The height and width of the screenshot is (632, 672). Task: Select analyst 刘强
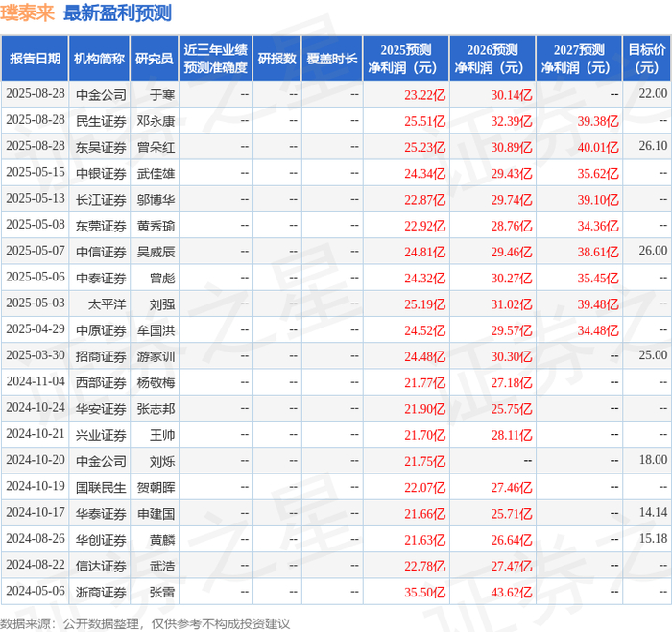pyautogui.click(x=162, y=304)
